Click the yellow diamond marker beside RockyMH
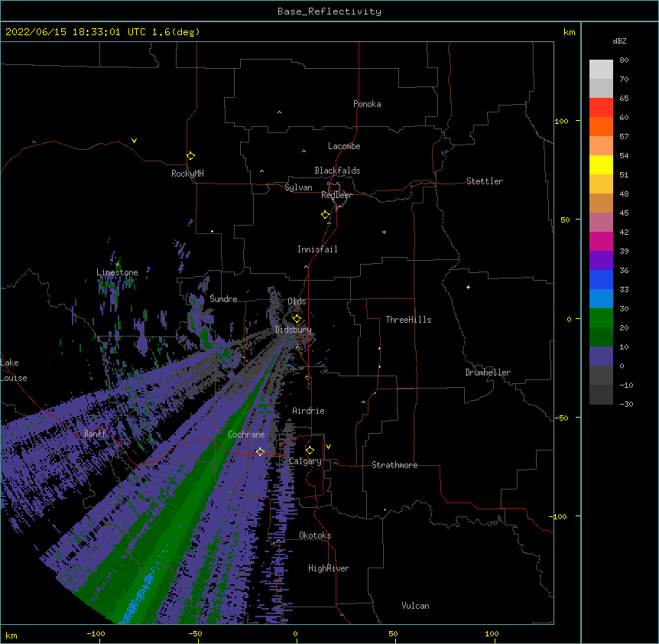Viewport: 659px width, 644px height. tap(190, 156)
